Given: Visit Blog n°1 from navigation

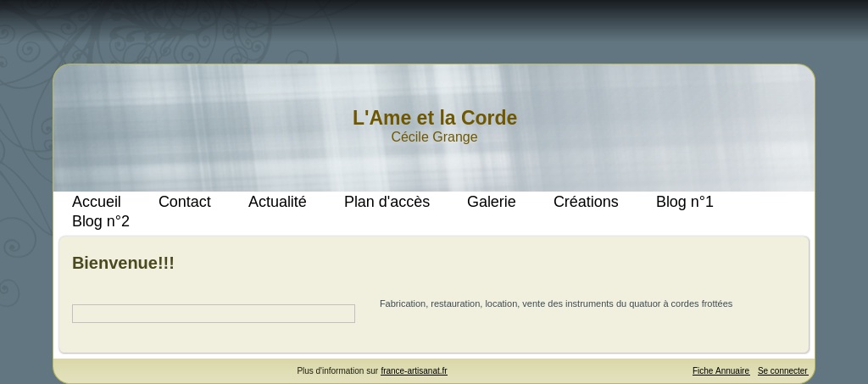Looking at the screenshot, I should [685, 202].
